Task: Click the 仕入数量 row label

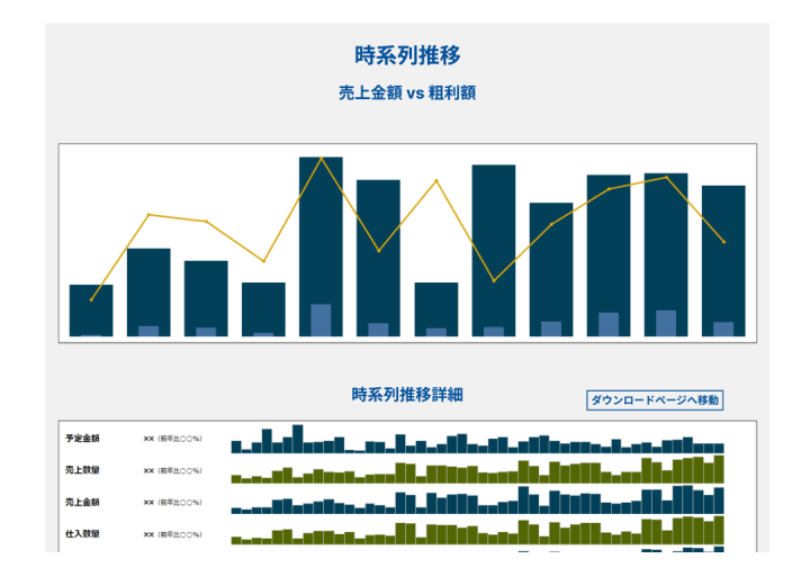Action: tap(82, 534)
